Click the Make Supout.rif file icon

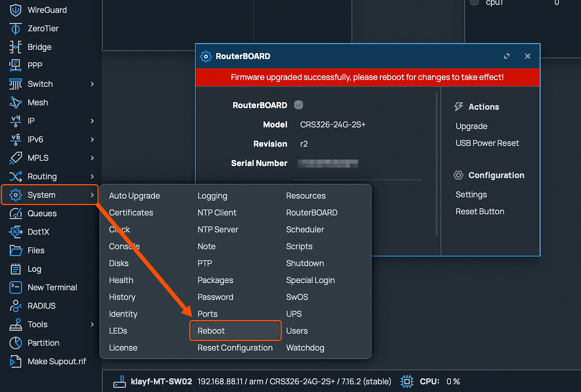pos(15,362)
